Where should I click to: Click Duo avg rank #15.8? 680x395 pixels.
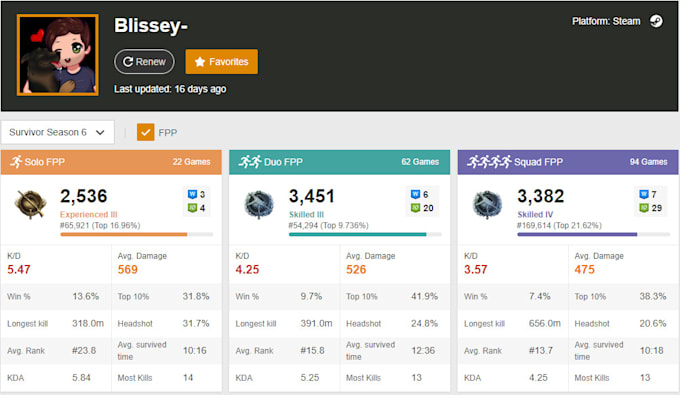[312, 350]
